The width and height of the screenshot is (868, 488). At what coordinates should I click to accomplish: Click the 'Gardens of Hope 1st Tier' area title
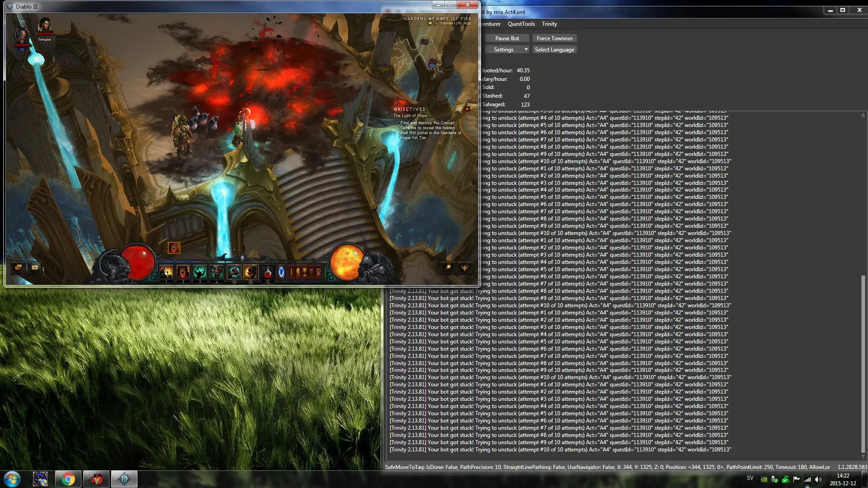[437, 19]
